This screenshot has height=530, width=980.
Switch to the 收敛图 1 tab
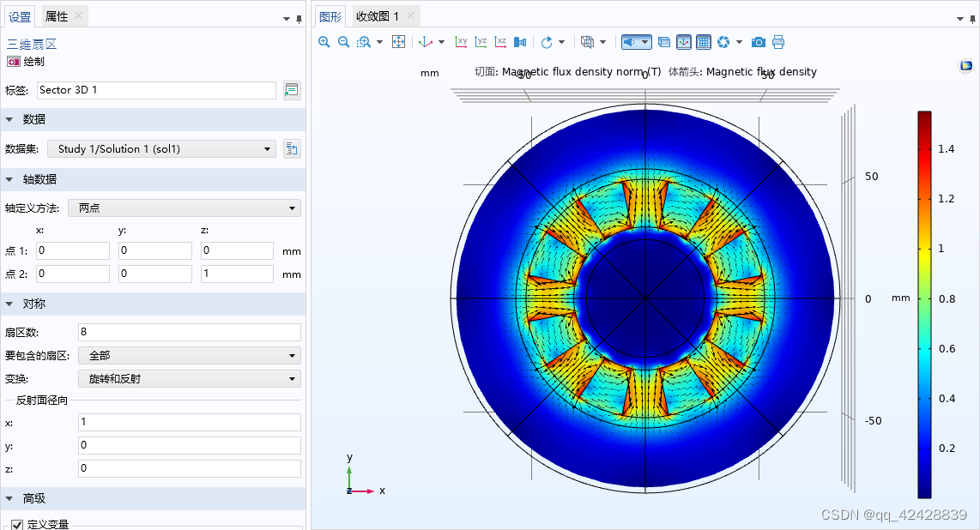pos(378,16)
